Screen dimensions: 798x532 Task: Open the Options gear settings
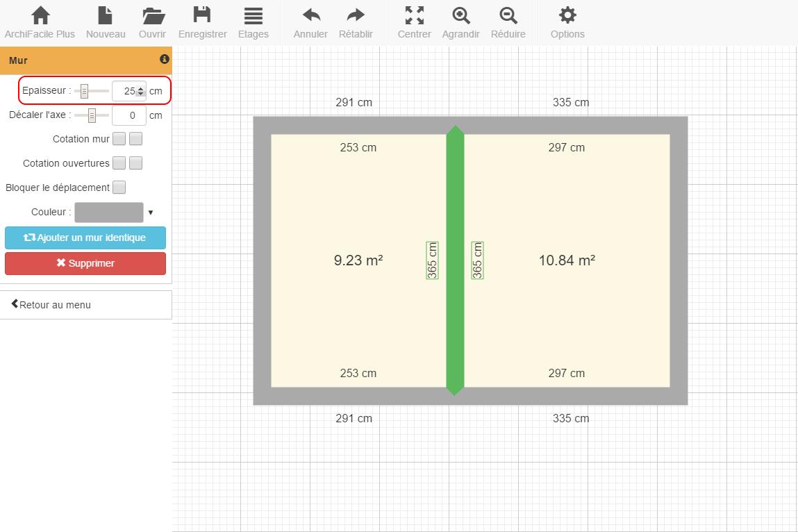point(567,16)
